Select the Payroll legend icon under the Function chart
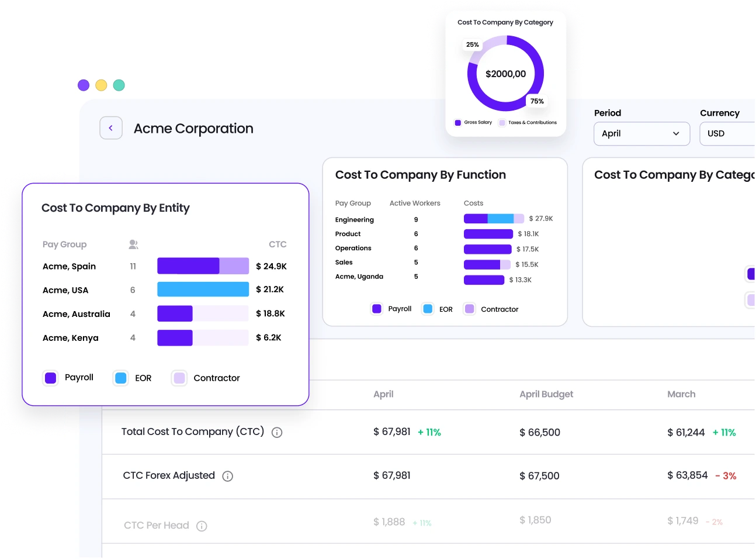Image resolution: width=756 pixels, height=559 pixels. (376, 309)
